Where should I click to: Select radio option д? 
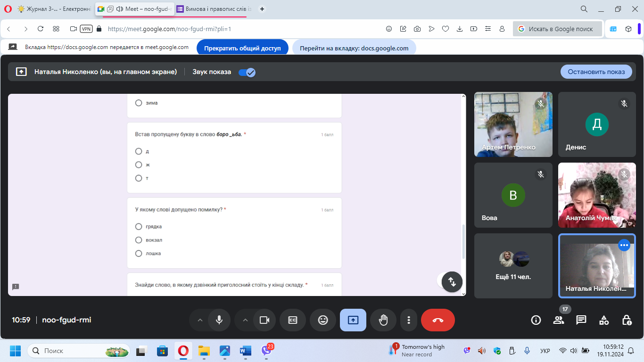pos(139,151)
